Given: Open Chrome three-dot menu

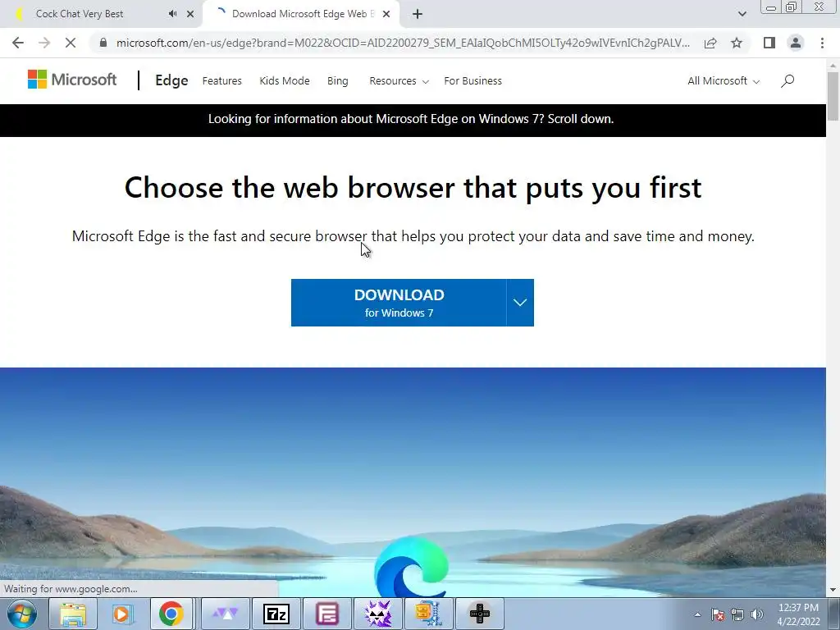Looking at the screenshot, I should pos(822,43).
